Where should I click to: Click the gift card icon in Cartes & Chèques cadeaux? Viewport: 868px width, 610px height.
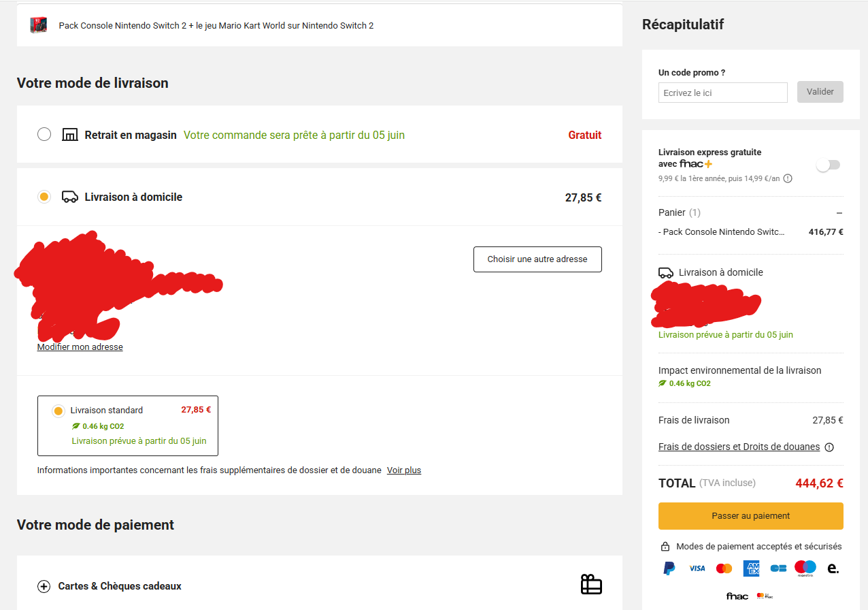(591, 585)
